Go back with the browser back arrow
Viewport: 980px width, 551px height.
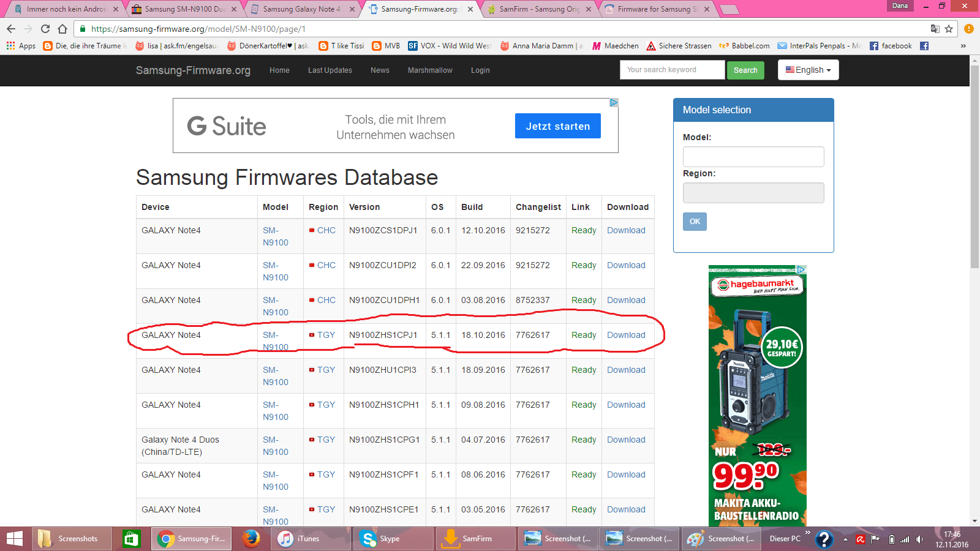pos(11,29)
